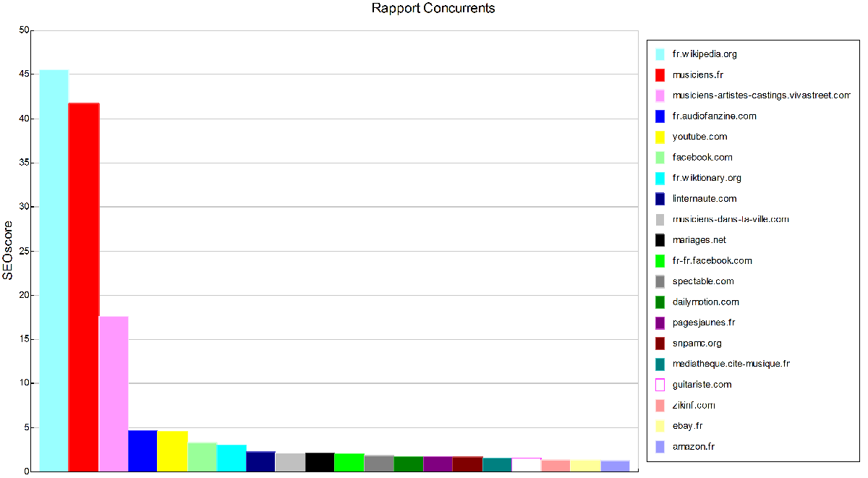Select the pink vivastreet bar in chart
Screen dimensions: 868x478
pyautogui.click(x=114, y=393)
